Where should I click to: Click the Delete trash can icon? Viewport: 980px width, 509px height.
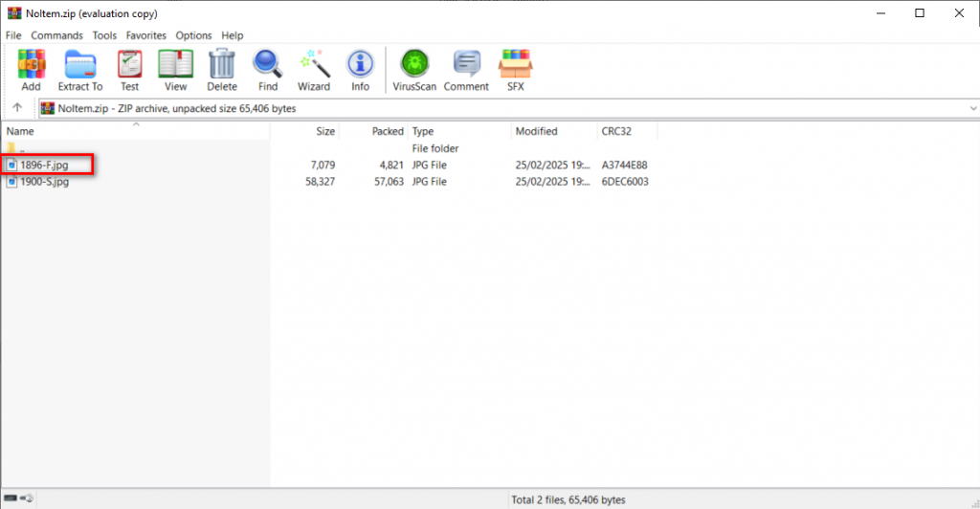(222, 70)
